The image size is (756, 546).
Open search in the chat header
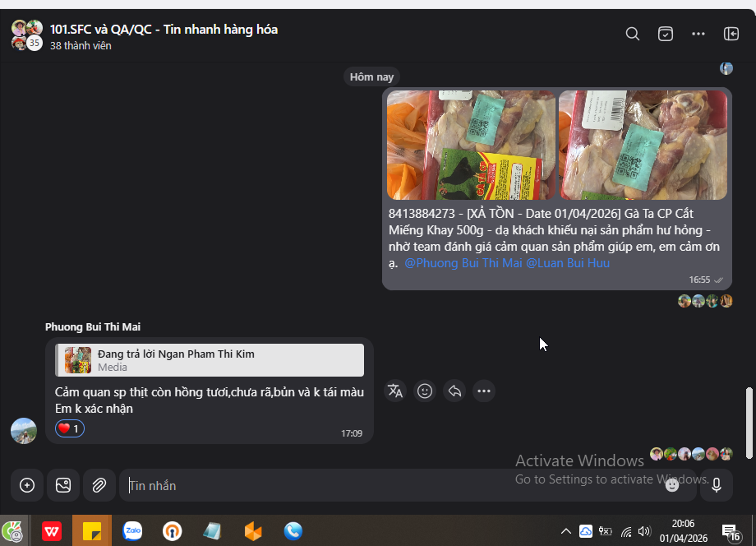coord(632,34)
